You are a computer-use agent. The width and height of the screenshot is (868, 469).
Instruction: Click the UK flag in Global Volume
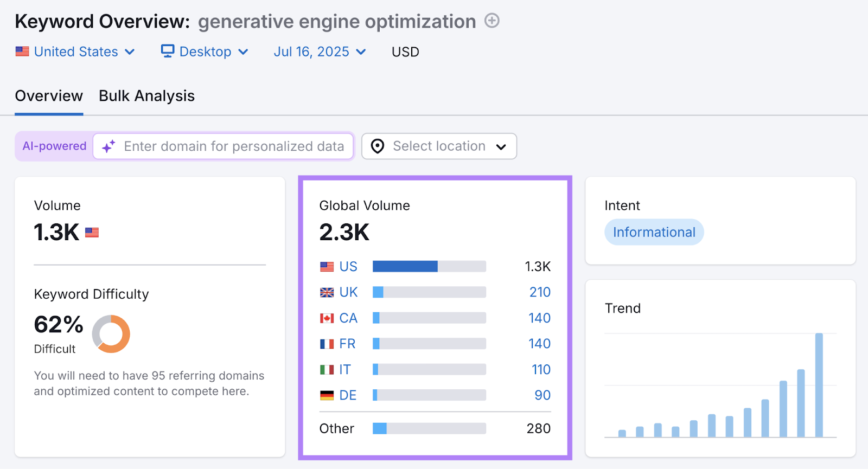pyautogui.click(x=327, y=293)
